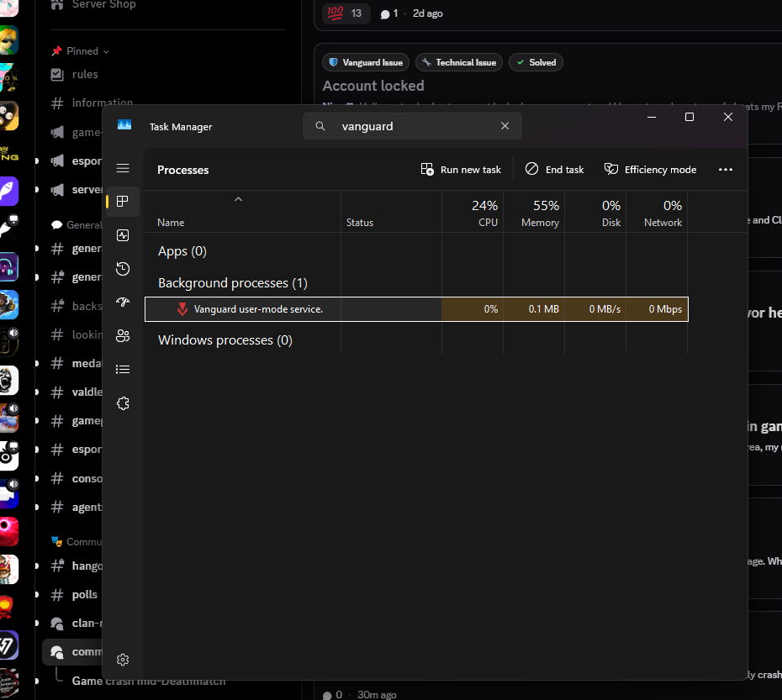The image size is (782, 700).
Task: Open the polls channel in Discord
Action: click(x=73, y=594)
